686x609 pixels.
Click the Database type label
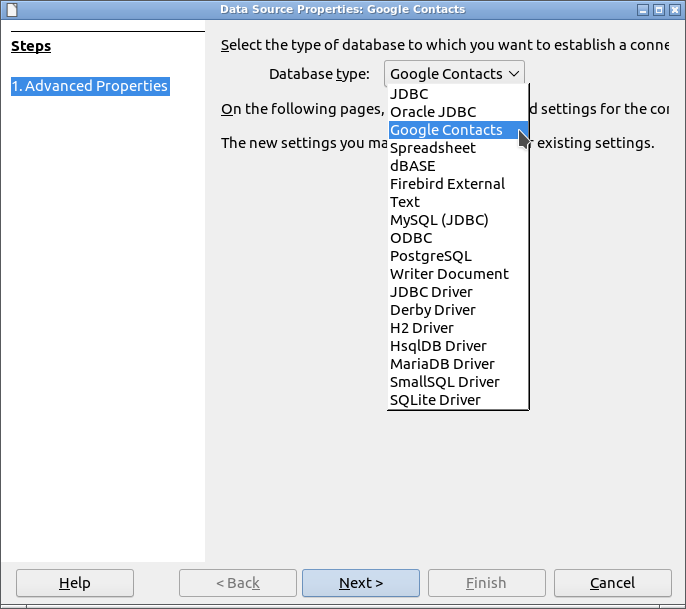coord(319,74)
